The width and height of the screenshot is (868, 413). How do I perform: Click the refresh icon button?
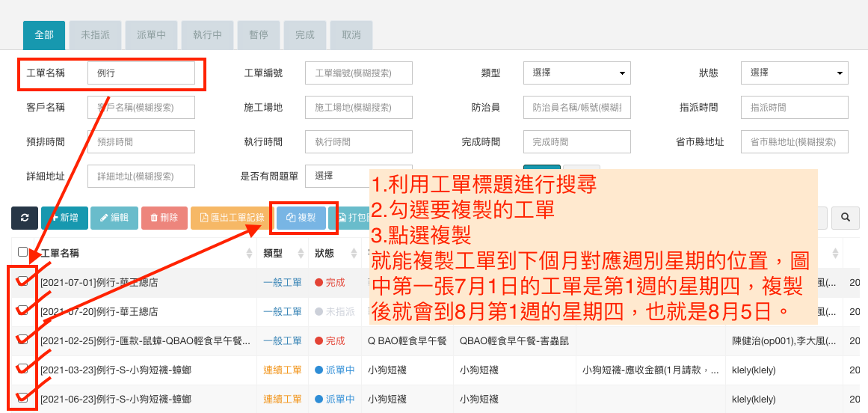pyautogui.click(x=25, y=218)
